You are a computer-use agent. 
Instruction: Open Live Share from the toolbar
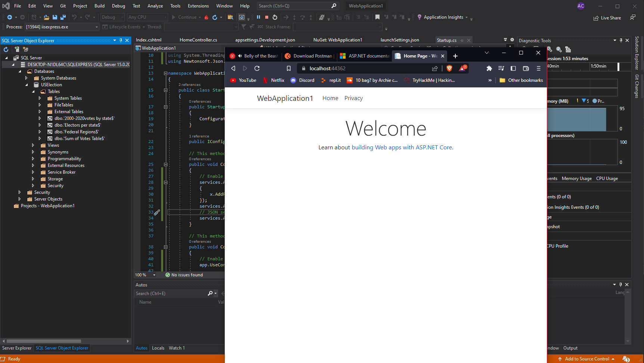607,18
